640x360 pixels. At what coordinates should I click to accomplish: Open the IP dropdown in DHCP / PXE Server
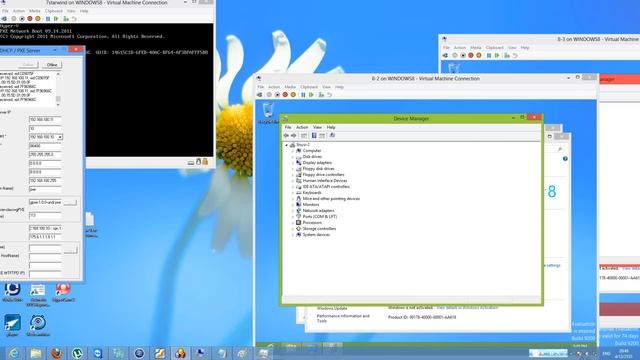coord(60,137)
